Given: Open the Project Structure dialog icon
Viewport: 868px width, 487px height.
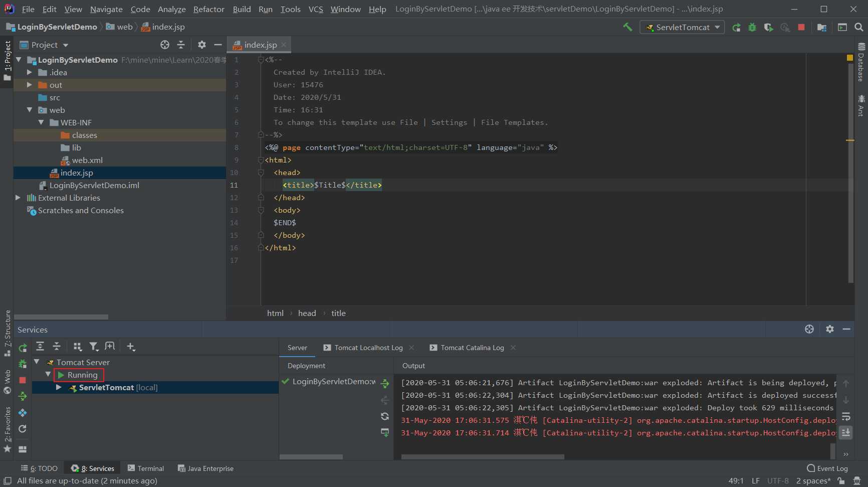Looking at the screenshot, I should 821,27.
